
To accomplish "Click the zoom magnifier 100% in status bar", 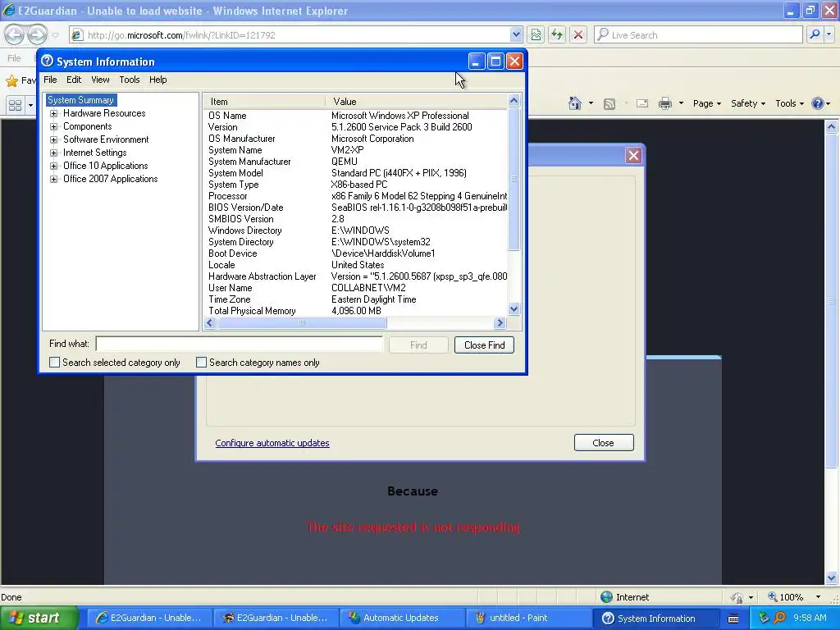I will click(773, 597).
